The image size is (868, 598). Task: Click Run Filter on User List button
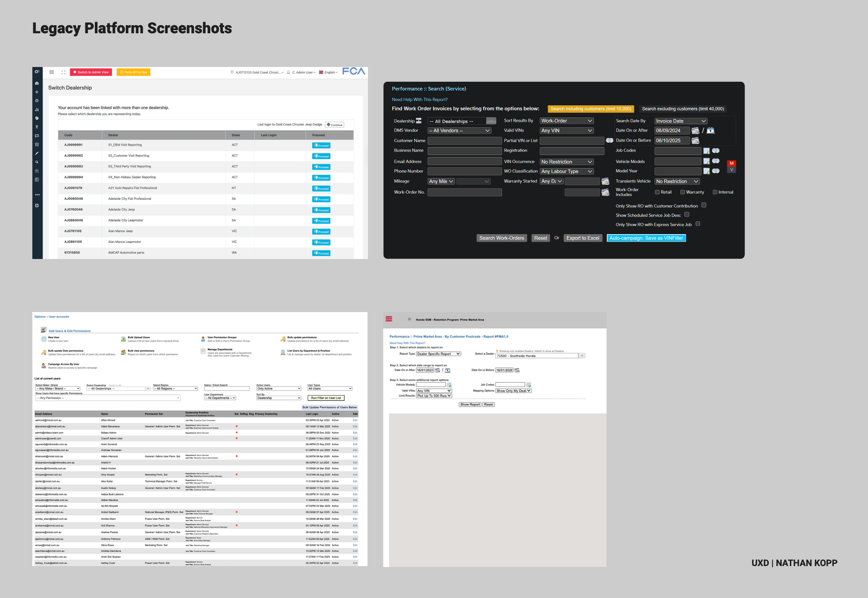326,398
